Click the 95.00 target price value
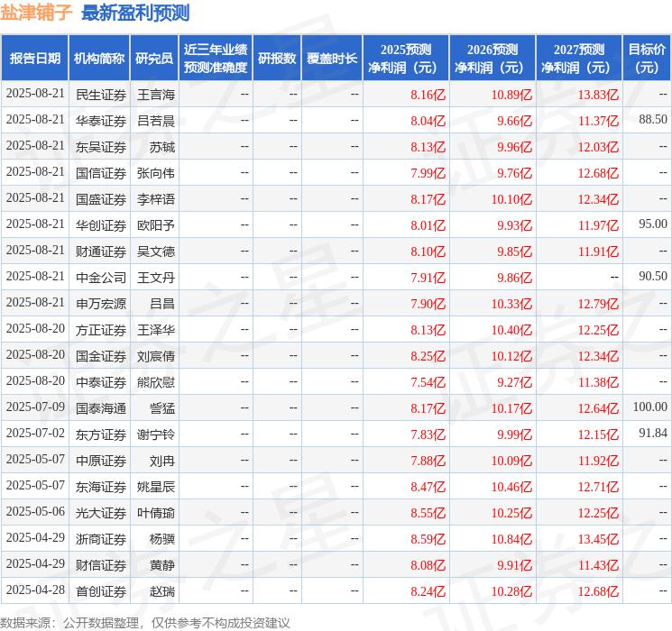This screenshot has width=672, height=631. pos(653,224)
